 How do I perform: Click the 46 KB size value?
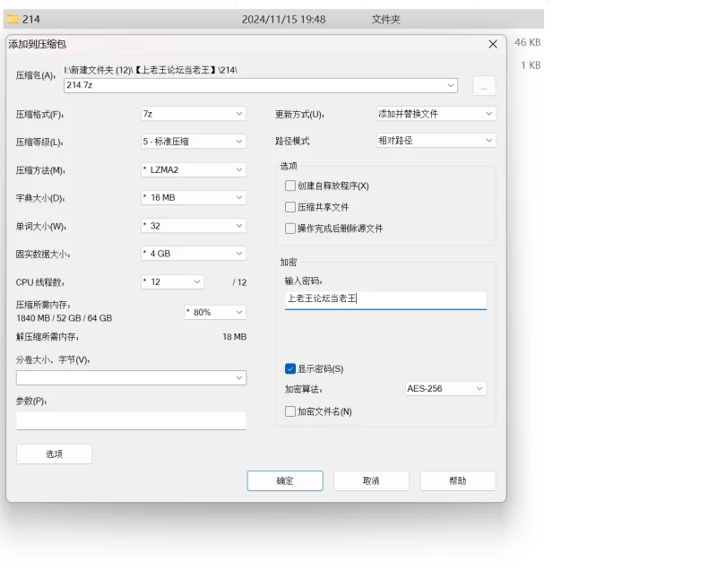click(x=527, y=42)
